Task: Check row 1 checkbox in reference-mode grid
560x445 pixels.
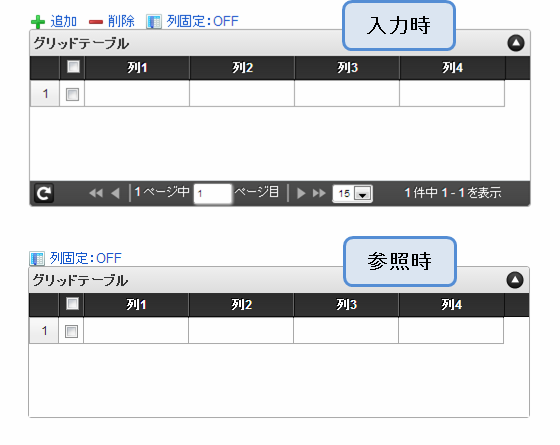Action: click(71, 331)
